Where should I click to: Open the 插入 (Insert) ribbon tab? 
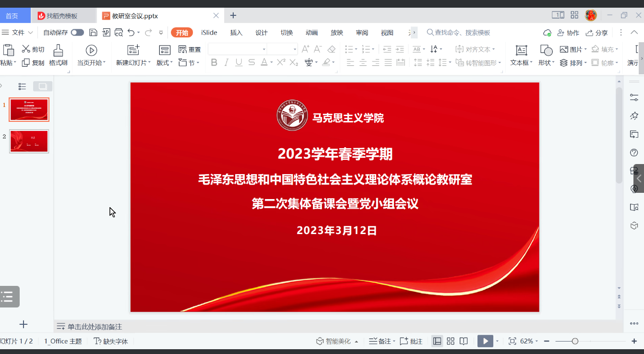tap(236, 33)
